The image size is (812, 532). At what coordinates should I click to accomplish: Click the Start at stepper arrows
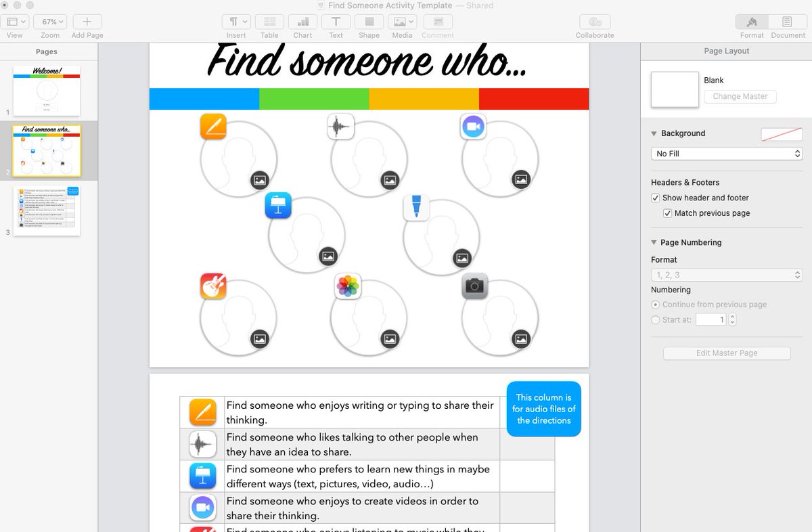coord(732,319)
